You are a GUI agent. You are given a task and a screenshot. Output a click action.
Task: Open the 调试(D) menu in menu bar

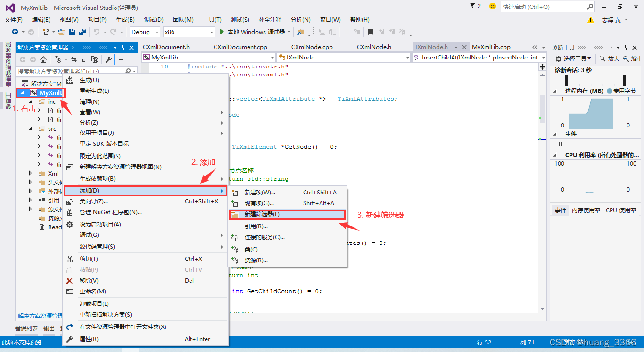tap(154, 19)
